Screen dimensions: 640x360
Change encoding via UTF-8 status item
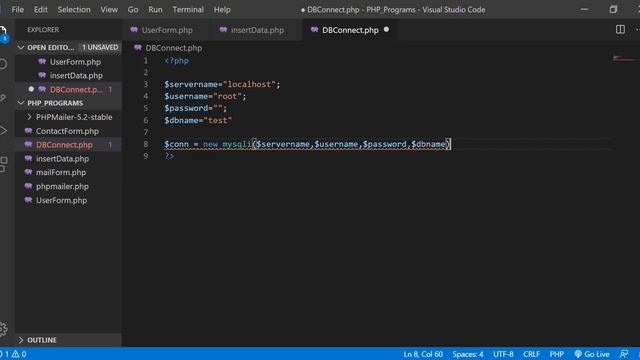(503, 354)
